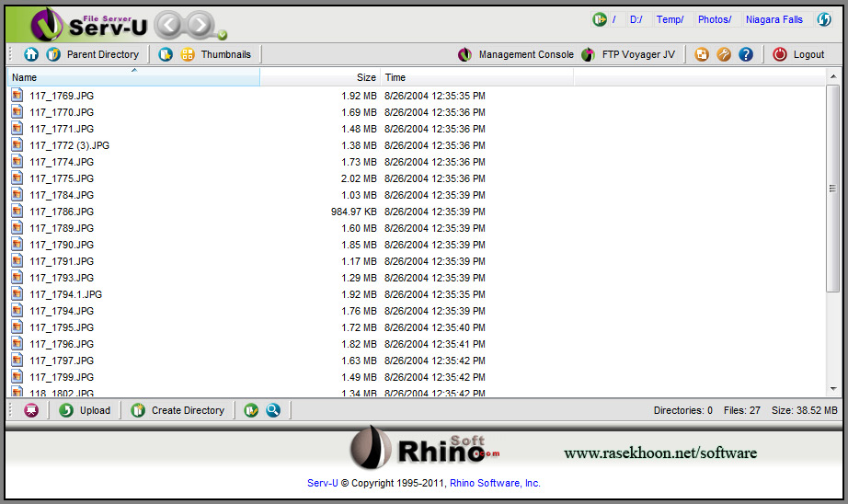The image size is (848, 504).
Task: Select file 117_1774.JPG
Action: 62,162
